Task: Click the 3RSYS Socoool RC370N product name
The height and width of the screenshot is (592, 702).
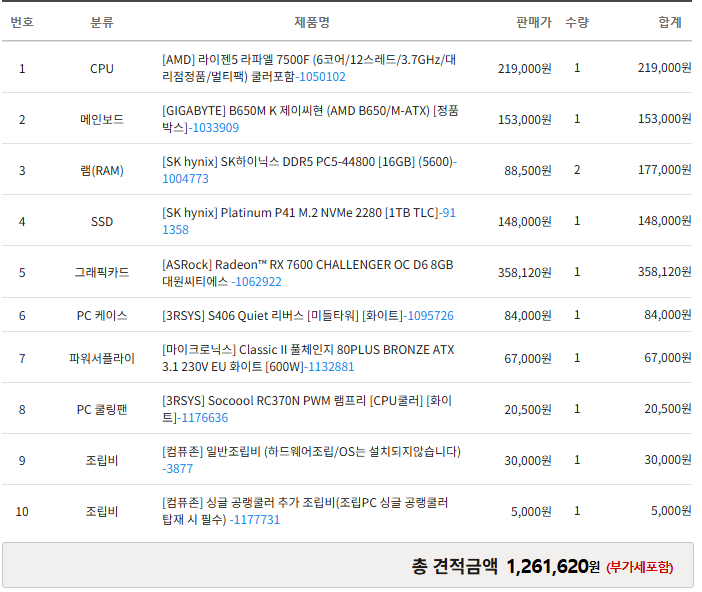Action: pyautogui.click(x=307, y=409)
